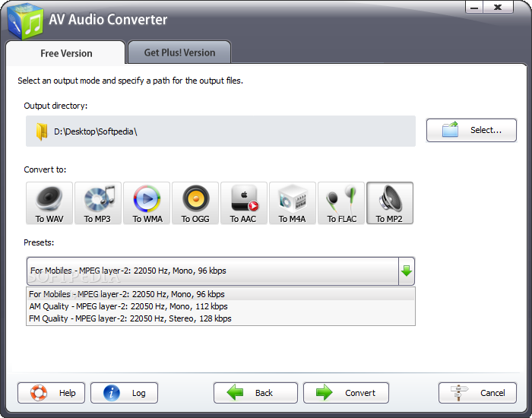Choose the To MP2 format icon
The image size is (532, 418).
(x=390, y=203)
